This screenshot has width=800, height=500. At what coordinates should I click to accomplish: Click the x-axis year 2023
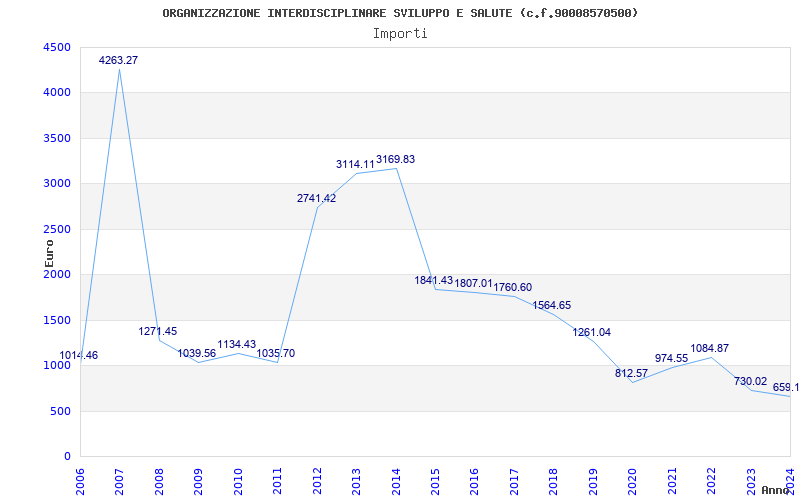click(751, 482)
